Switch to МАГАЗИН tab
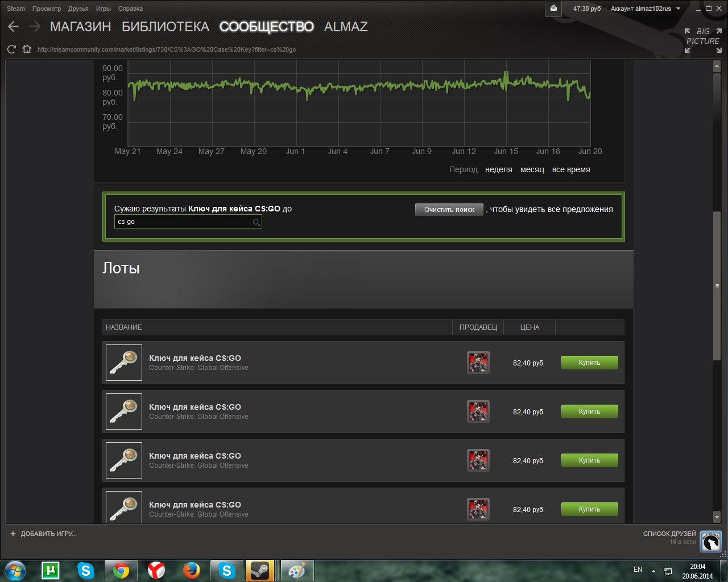Image resolution: width=728 pixels, height=582 pixels. [81, 27]
